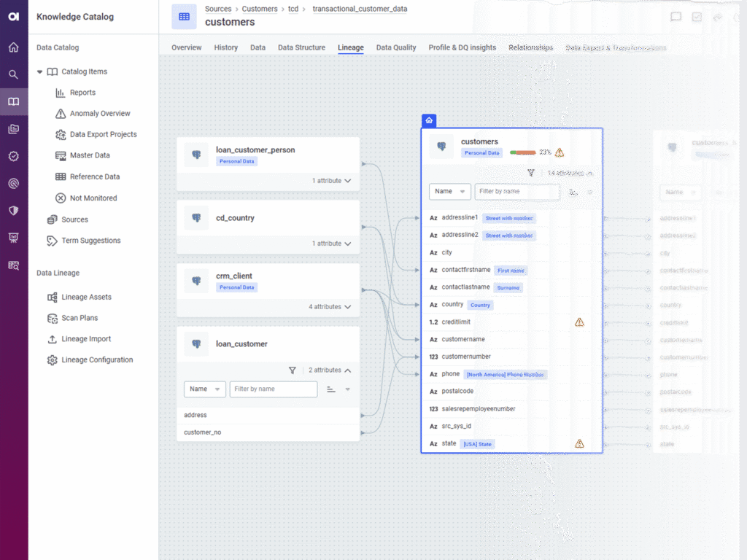
Task: Switch to the Overview tab
Action: coord(186,47)
